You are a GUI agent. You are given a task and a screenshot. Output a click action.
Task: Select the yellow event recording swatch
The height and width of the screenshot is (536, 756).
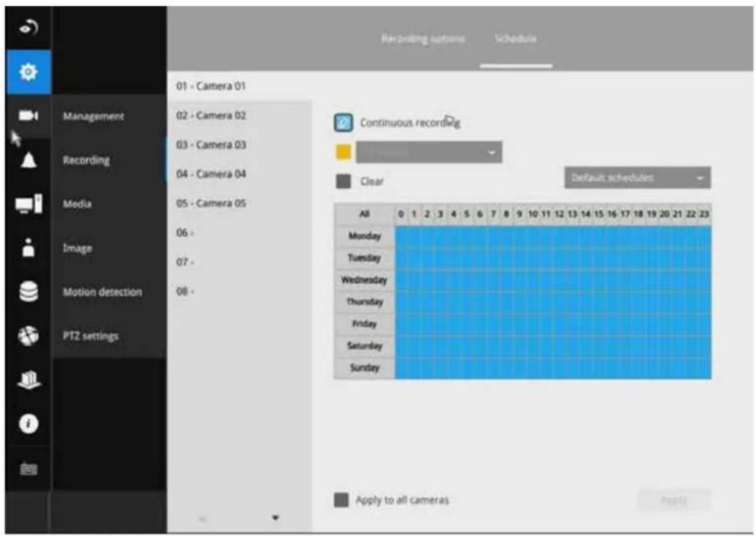pyautogui.click(x=344, y=152)
